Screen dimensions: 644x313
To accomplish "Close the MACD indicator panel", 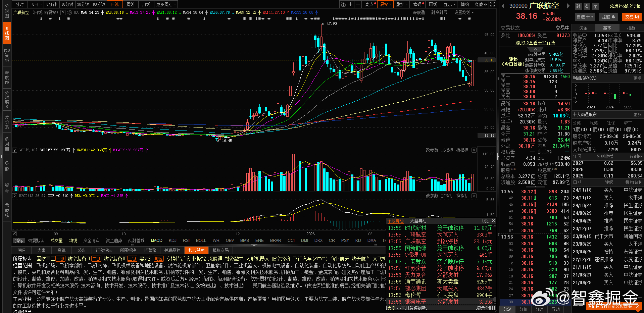I will (474, 196).
